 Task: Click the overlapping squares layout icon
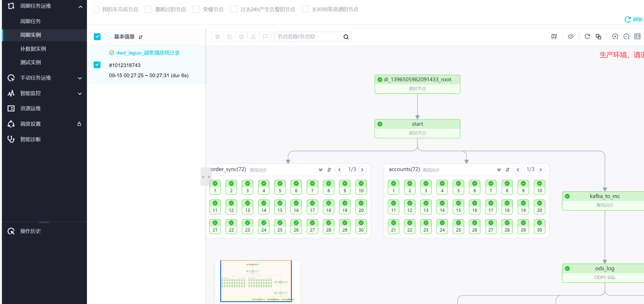tap(599, 36)
